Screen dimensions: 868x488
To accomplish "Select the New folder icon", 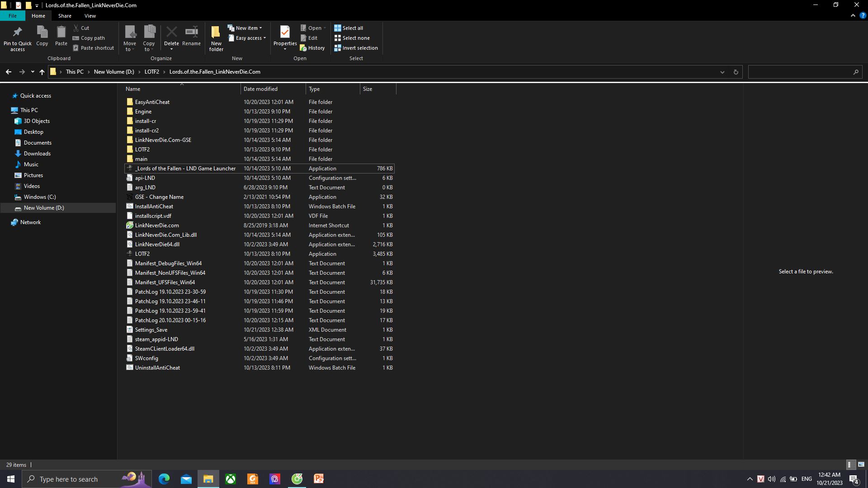I will (216, 37).
